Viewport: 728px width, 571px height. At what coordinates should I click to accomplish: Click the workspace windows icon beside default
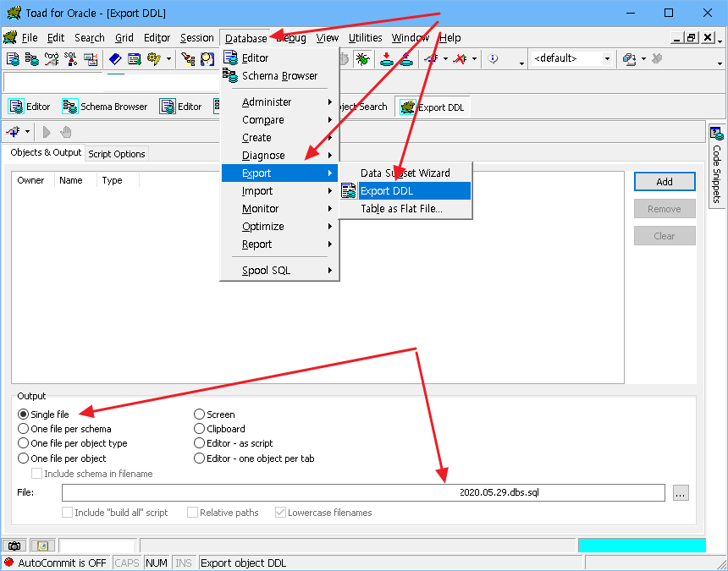tap(629, 59)
